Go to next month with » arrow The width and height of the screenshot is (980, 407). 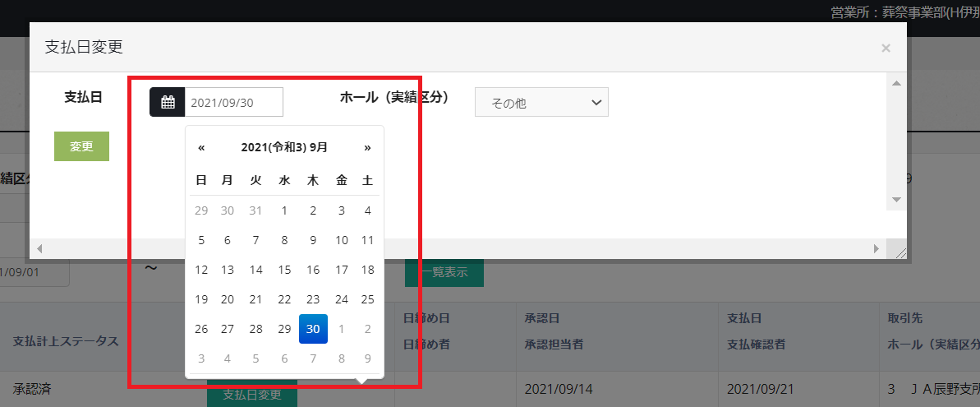pos(367,148)
